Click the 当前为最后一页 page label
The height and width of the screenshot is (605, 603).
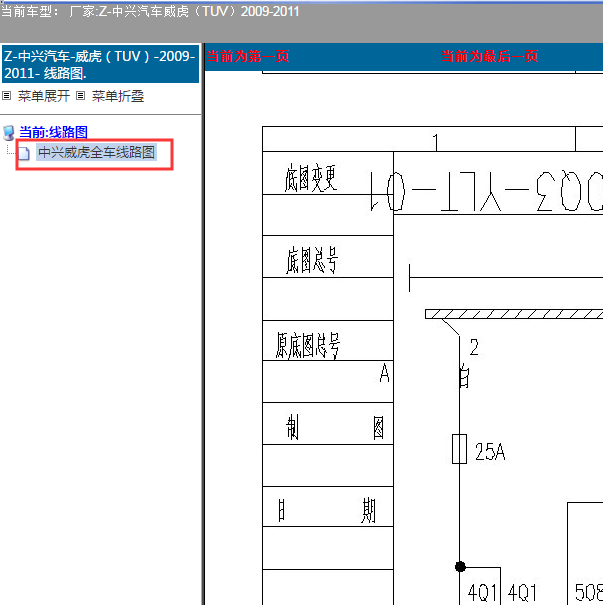click(489, 56)
